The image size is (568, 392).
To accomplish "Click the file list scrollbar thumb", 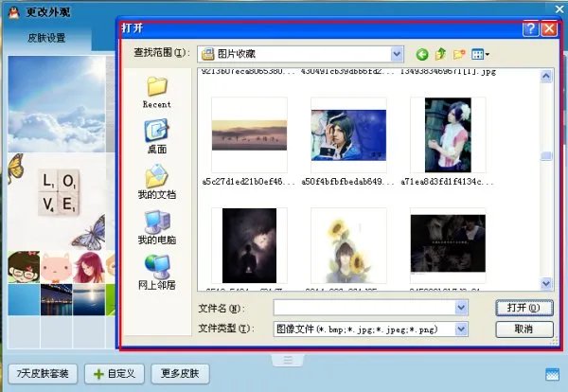I will coord(546,156).
